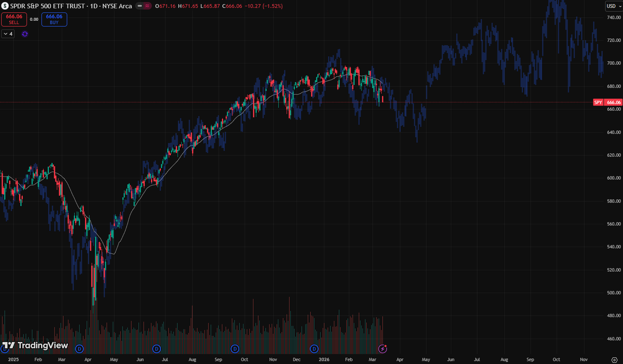Image resolution: width=623 pixels, height=364 pixels.
Task: Click the SPDR S&P 500 ETF symbol logo icon
Action: [5, 6]
